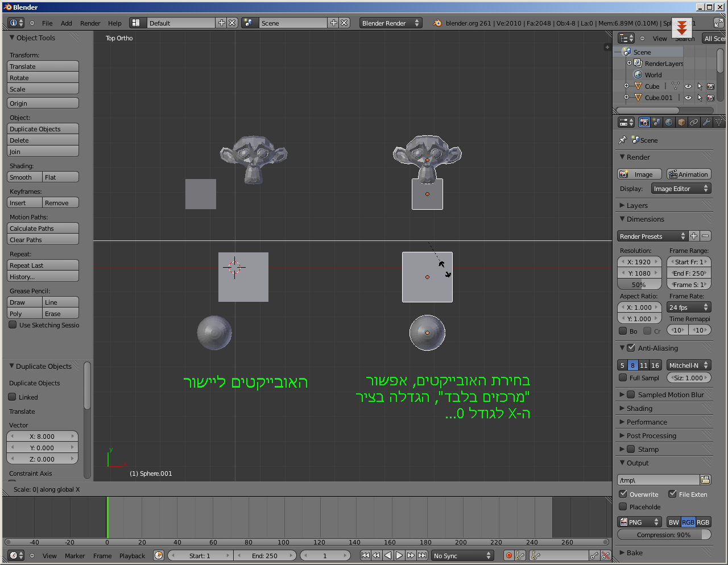728x565 pixels.
Task: Jump to the last frame
Action: pyautogui.click(x=422, y=555)
